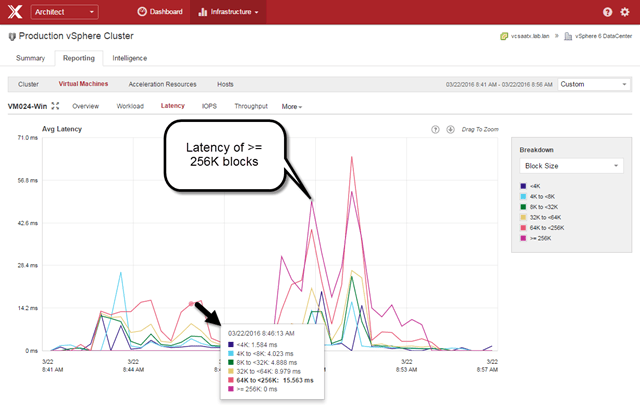Screen dimensions: 640x407
Task: Open the Custom time range dropdown
Action: click(594, 84)
